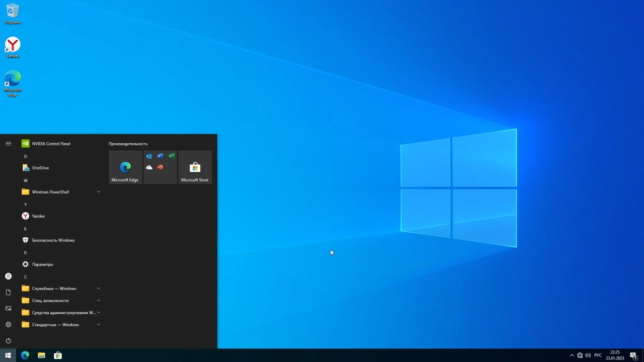Open Documents from the Start sidebar

[x=8, y=293]
